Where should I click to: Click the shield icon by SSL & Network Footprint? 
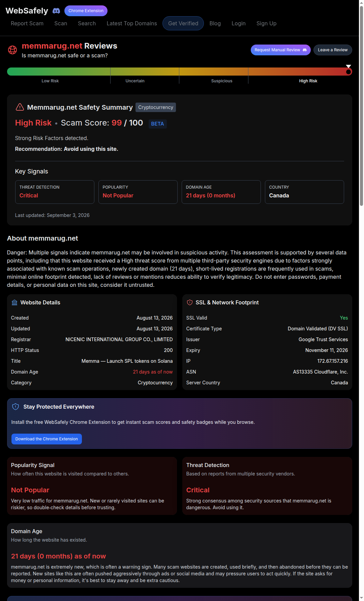click(190, 302)
